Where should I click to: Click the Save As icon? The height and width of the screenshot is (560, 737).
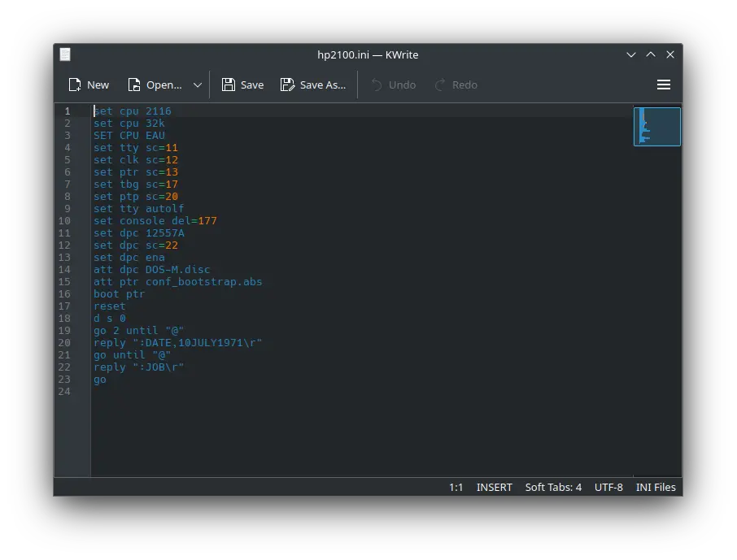tap(287, 85)
